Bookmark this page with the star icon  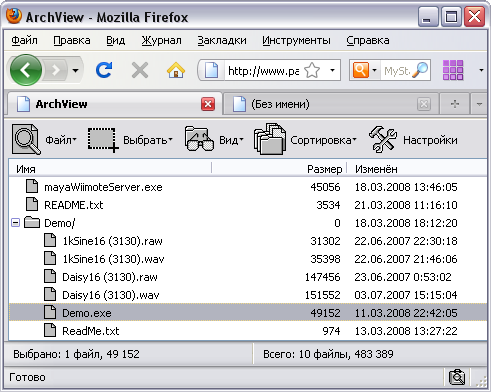coord(312,70)
